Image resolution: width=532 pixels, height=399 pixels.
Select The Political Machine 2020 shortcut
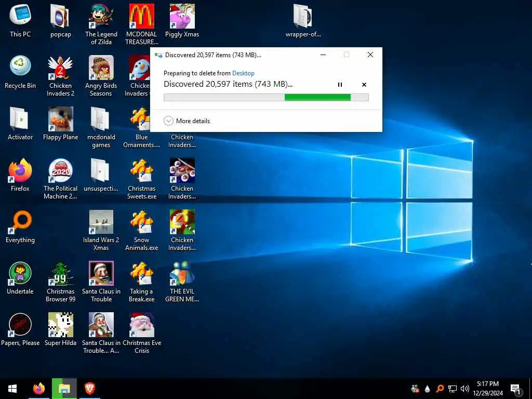tap(60, 179)
